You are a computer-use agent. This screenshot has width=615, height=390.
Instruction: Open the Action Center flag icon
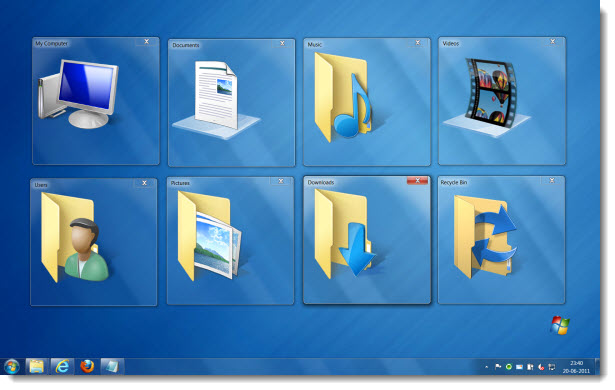pyautogui.click(x=498, y=367)
